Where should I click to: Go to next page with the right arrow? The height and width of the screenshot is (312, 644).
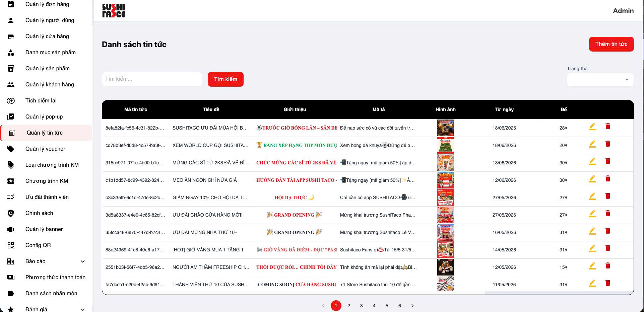[412, 306]
